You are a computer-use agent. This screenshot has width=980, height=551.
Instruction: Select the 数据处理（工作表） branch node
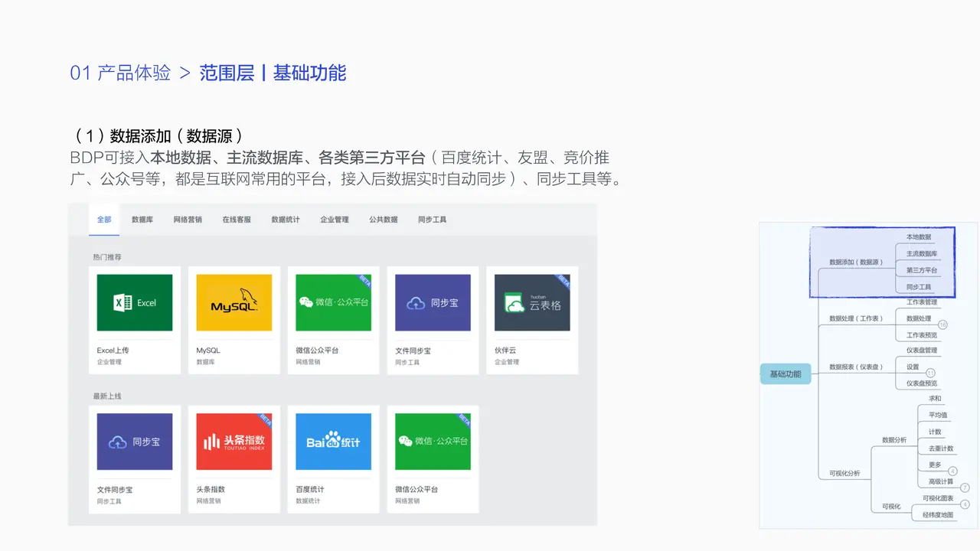pyautogui.click(x=856, y=318)
